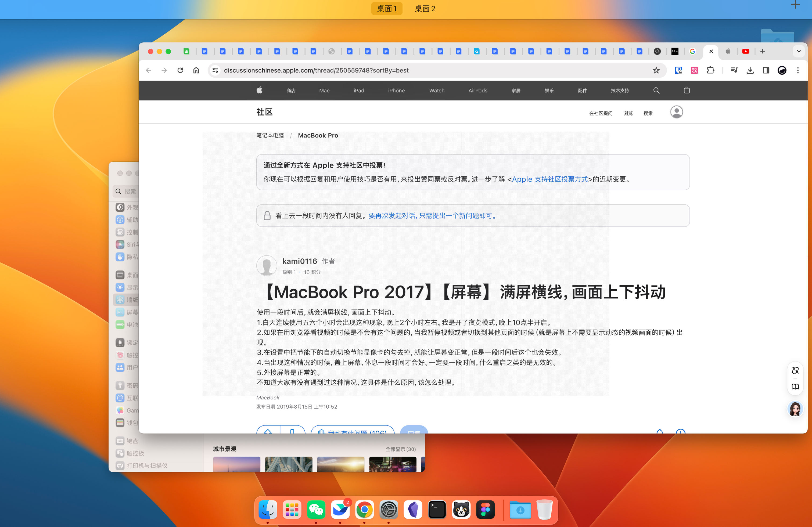Bookmark this page with the star icon

[x=656, y=70]
